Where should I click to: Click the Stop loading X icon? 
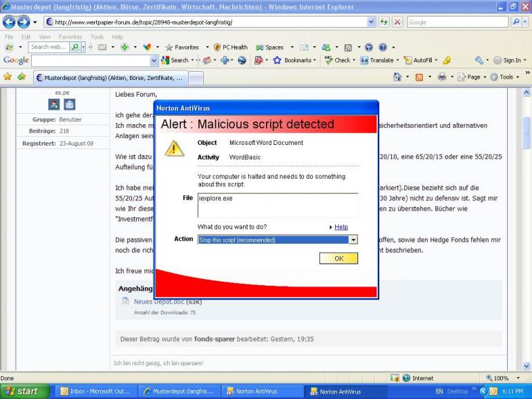pos(397,22)
